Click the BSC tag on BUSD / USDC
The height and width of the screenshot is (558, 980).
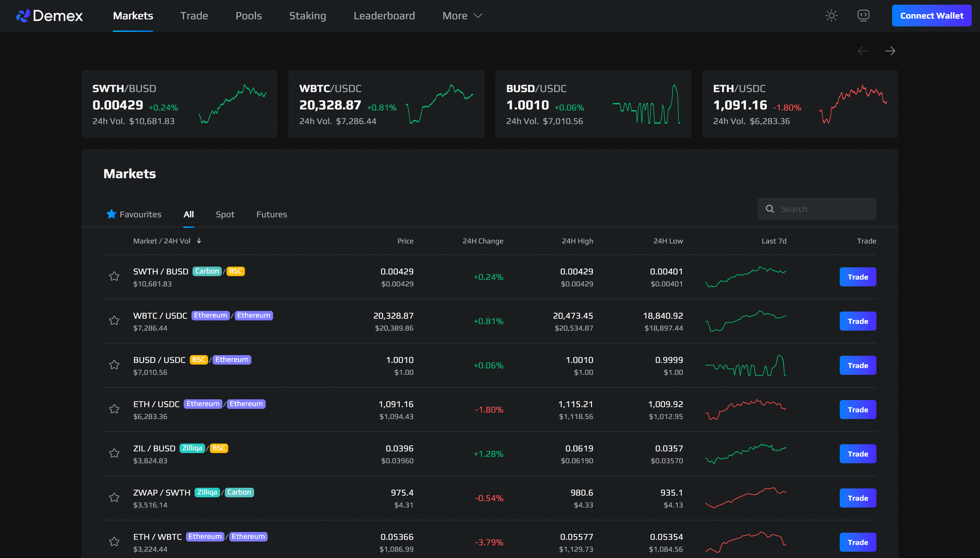199,360
